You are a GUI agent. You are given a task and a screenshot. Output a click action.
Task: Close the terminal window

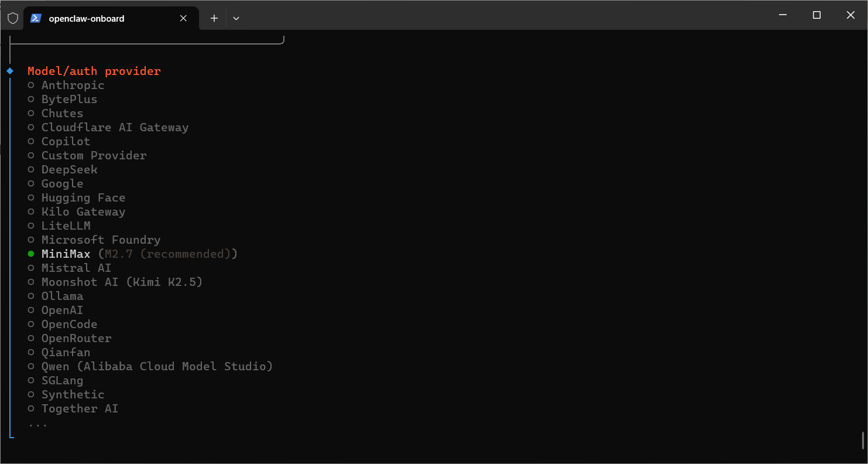[x=850, y=15]
